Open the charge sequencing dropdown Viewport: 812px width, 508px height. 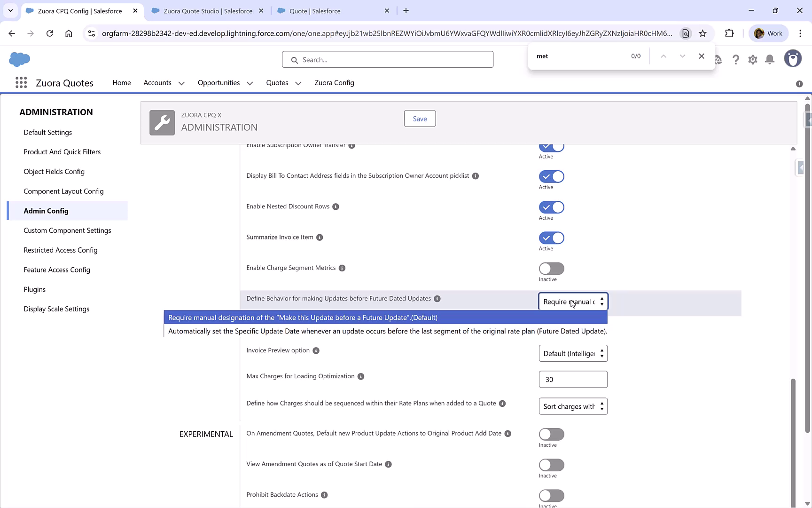573,406
